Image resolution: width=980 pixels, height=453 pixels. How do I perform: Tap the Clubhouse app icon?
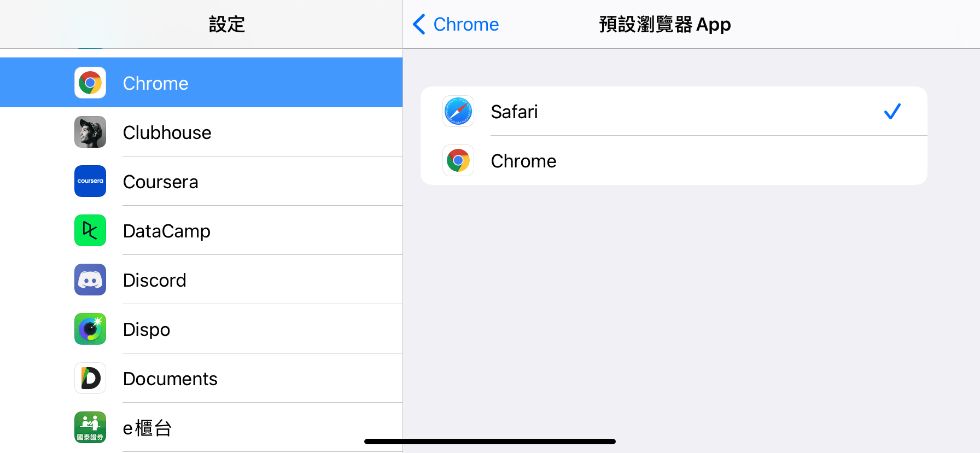pos(90,132)
